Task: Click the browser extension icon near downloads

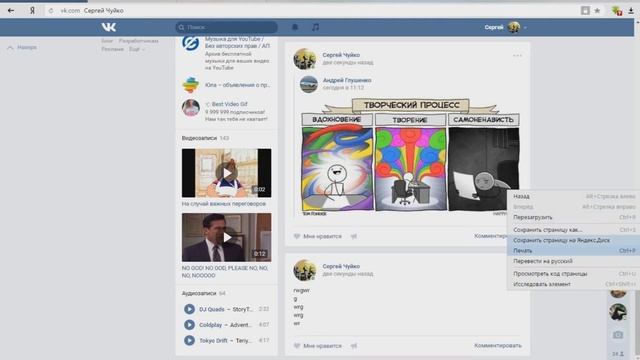Action: [616, 11]
